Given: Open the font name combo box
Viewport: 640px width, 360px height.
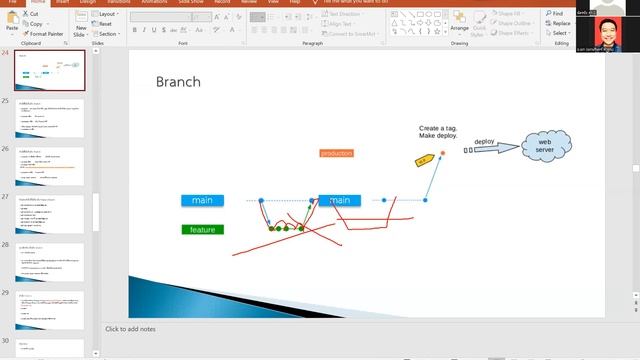Looking at the screenshot, I should 161,17.
